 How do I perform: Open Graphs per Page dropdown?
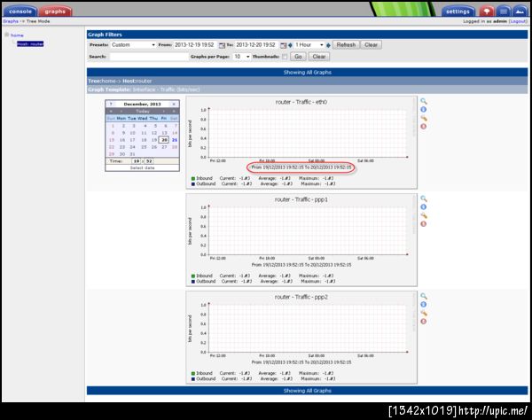pos(241,57)
